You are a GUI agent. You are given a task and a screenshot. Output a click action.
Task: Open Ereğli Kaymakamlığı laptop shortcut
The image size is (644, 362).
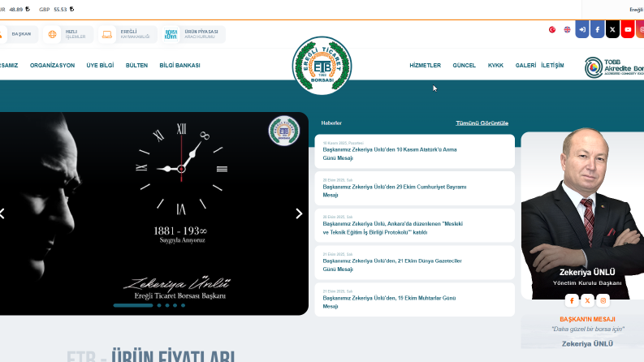coord(128,34)
